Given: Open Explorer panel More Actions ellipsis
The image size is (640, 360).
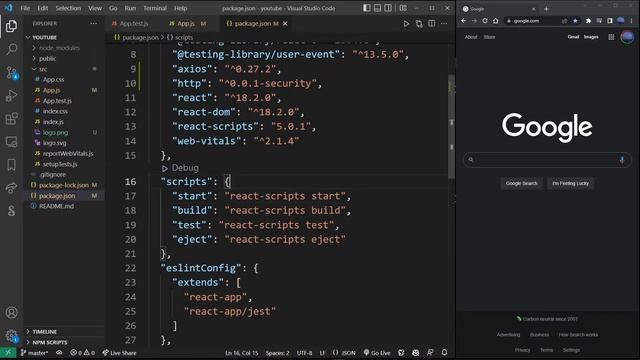Looking at the screenshot, I should [94, 24].
